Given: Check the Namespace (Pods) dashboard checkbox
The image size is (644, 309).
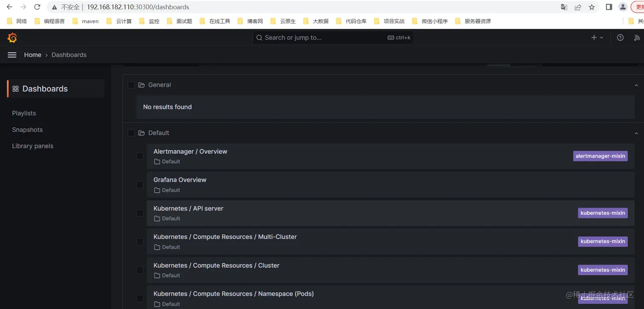Looking at the screenshot, I should 140,298.
